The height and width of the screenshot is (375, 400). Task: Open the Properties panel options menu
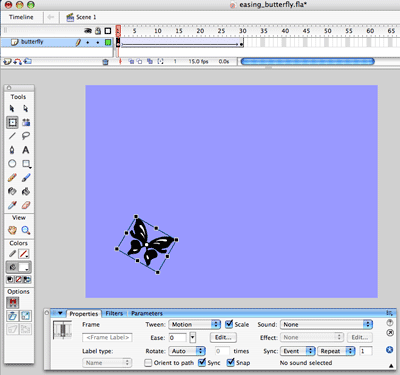pos(389,313)
